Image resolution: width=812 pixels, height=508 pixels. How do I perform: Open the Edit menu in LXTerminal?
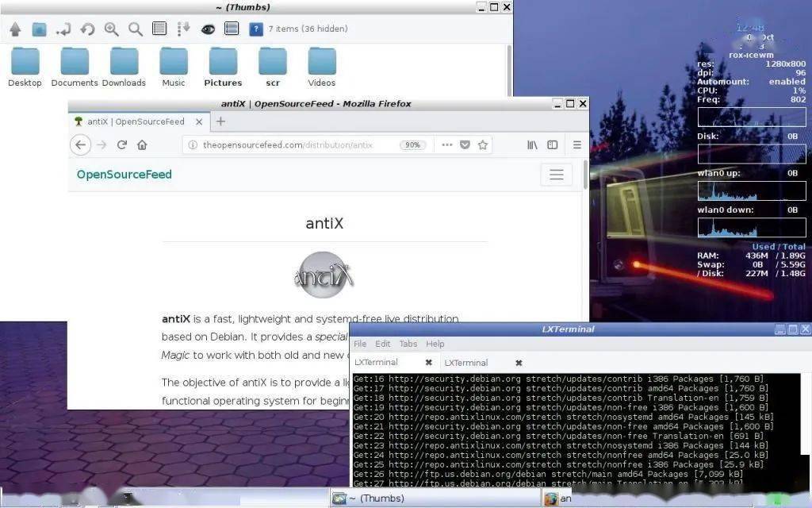pos(383,344)
